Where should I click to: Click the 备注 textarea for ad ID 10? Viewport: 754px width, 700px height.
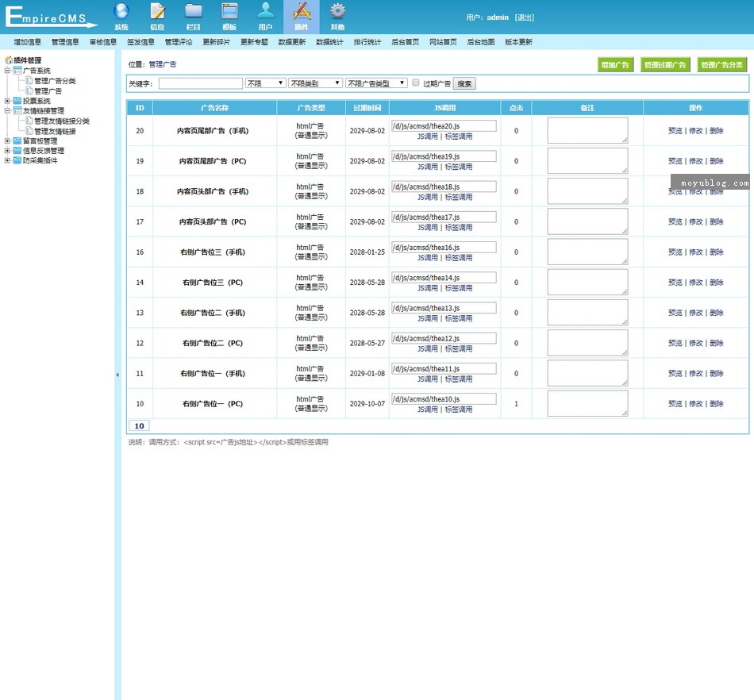(x=587, y=403)
